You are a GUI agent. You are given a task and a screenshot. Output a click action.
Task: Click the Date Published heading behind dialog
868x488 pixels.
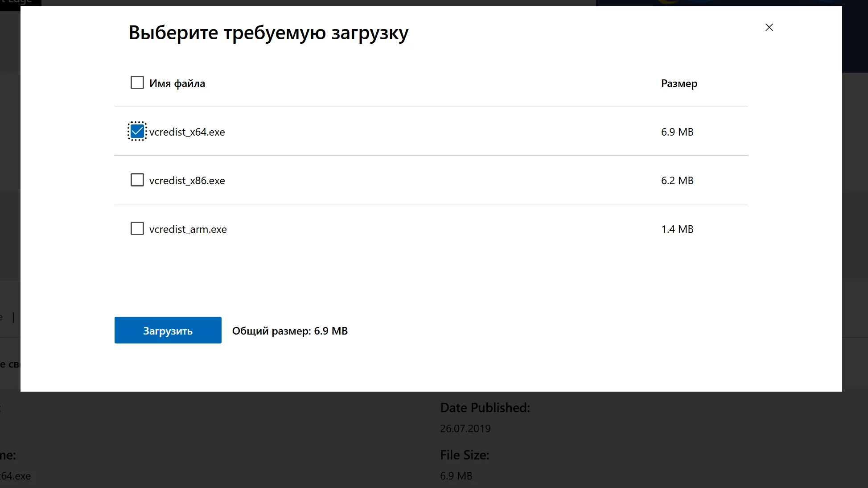pyautogui.click(x=485, y=408)
